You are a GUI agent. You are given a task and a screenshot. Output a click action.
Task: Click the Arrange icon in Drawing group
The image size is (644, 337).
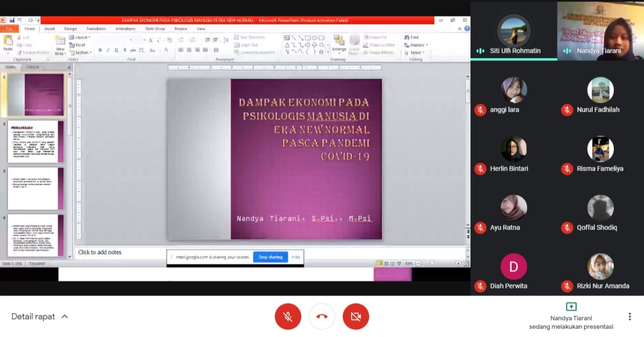coord(339,42)
